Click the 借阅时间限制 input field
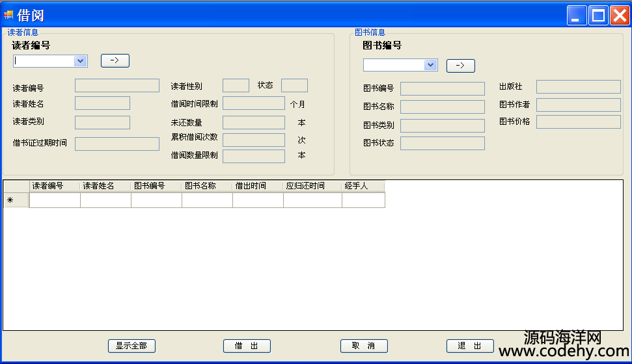Image resolution: width=632 pixels, height=364 pixels. point(254,103)
